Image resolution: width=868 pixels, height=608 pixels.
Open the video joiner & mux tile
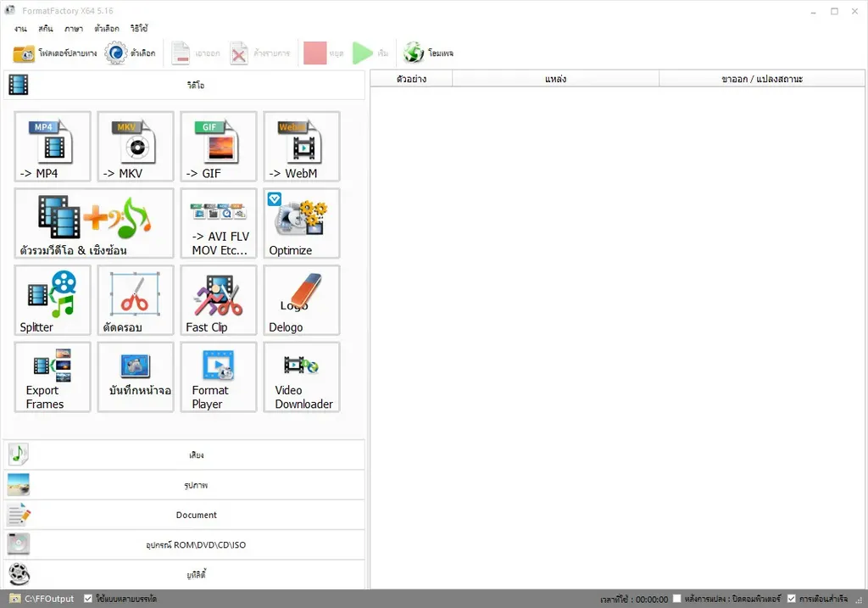click(x=94, y=223)
